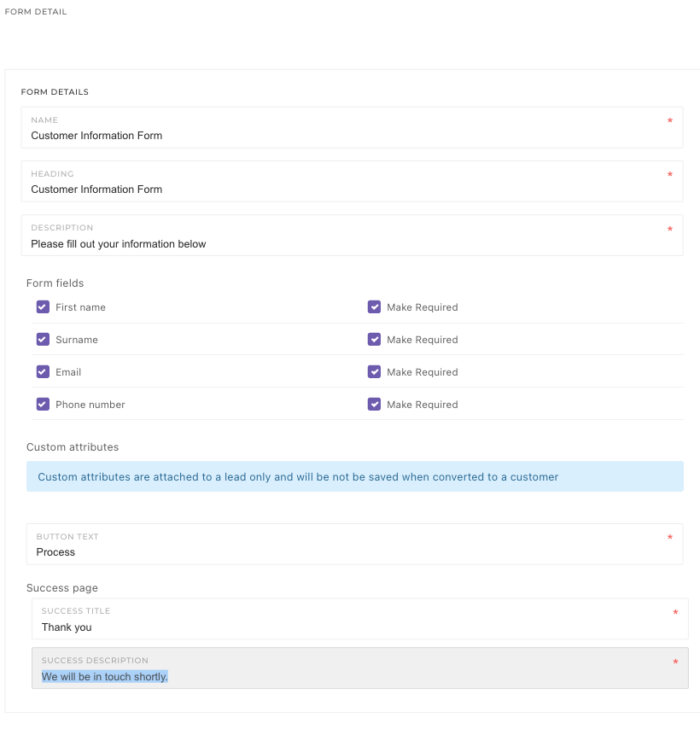Screen dimensions: 700x729
Task: Uncheck the Surname form field checkbox
Action: (43, 340)
